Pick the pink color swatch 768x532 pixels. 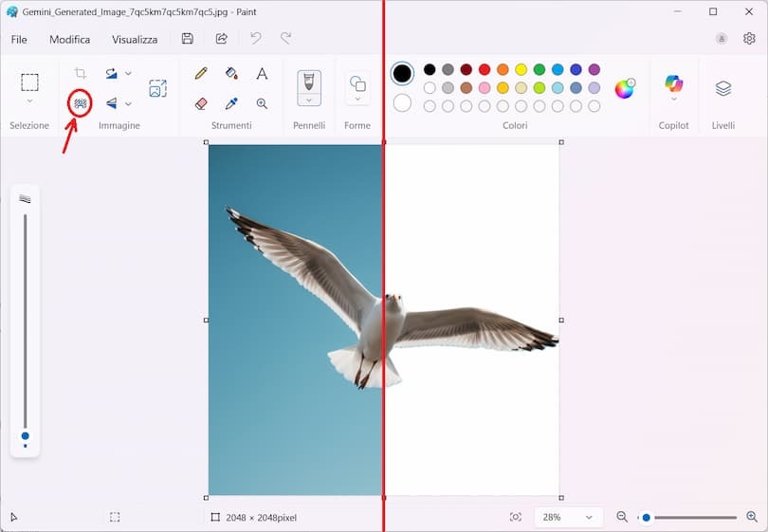click(x=485, y=87)
